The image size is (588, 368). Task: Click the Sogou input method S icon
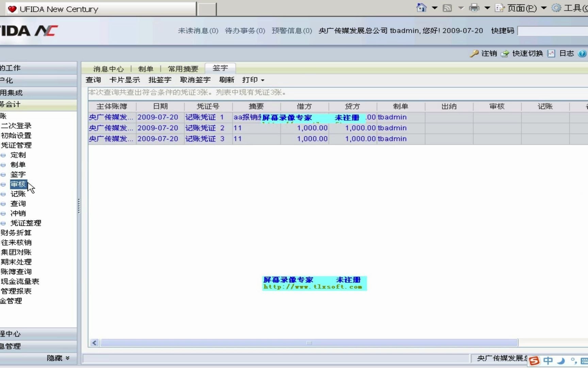(534, 361)
